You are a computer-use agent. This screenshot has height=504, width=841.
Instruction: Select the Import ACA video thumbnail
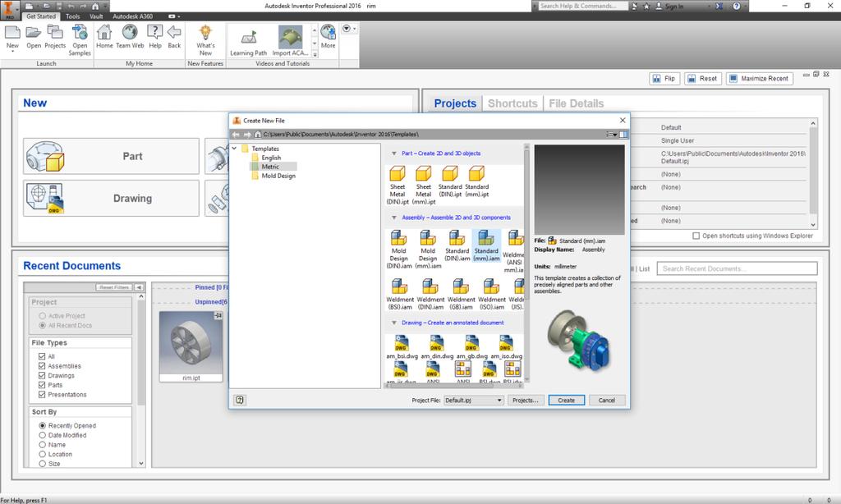[x=290, y=37]
